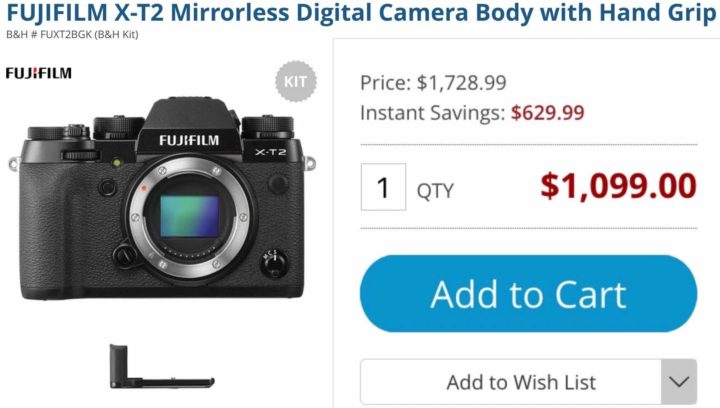Click the B&H # FUXT2BGK item code

tap(72, 35)
